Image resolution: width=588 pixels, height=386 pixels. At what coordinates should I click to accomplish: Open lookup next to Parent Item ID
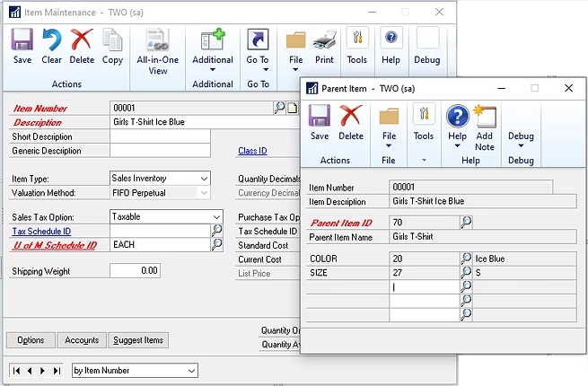pyautogui.click(x=466, y=223)
